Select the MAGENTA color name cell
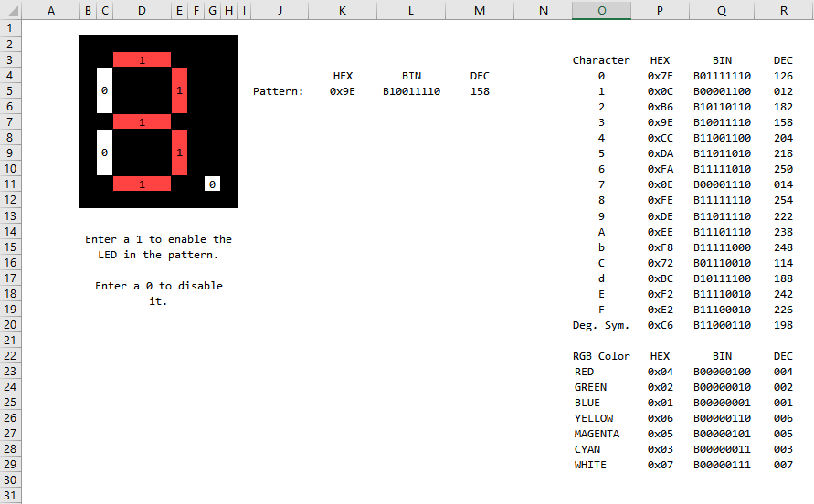Image resolution: width=814 pixels, height=504 pixels. 601,434
